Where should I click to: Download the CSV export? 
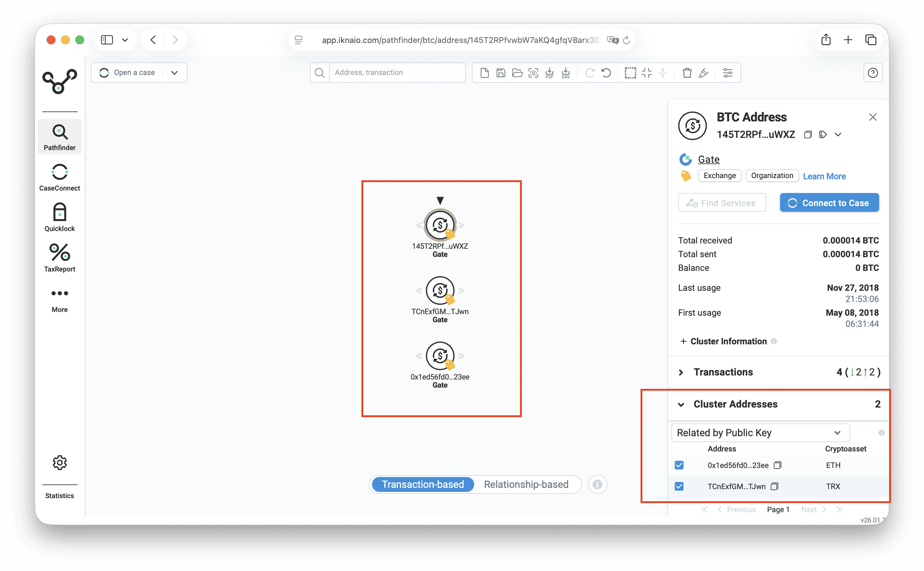[x=565, y=73]
